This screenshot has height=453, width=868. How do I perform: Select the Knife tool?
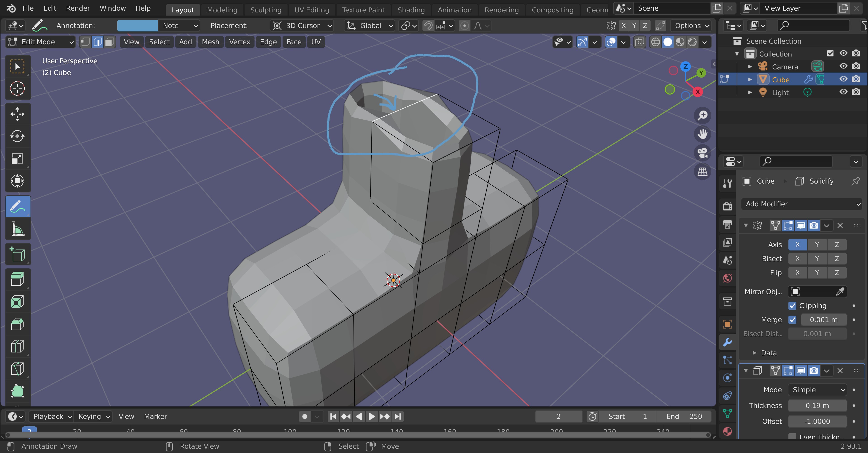click(18, 368)
